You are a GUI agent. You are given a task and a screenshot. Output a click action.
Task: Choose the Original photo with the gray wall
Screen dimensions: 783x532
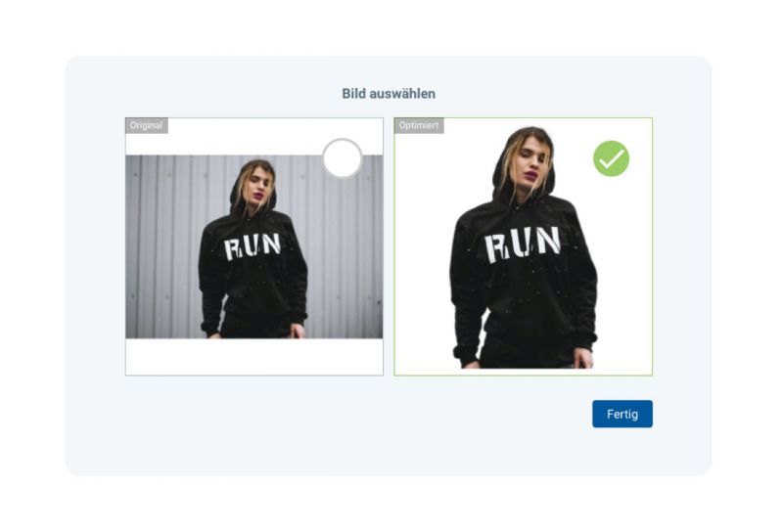pos(254,246)
